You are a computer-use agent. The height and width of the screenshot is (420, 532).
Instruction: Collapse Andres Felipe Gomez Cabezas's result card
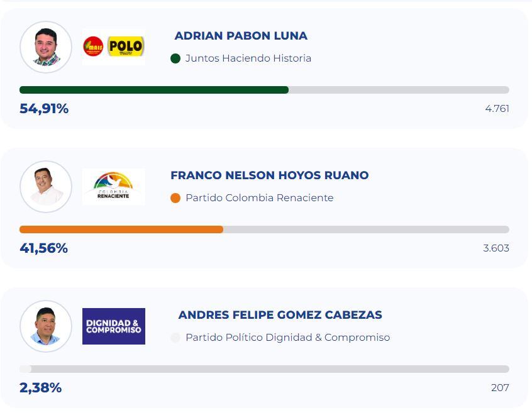[266, 349]
